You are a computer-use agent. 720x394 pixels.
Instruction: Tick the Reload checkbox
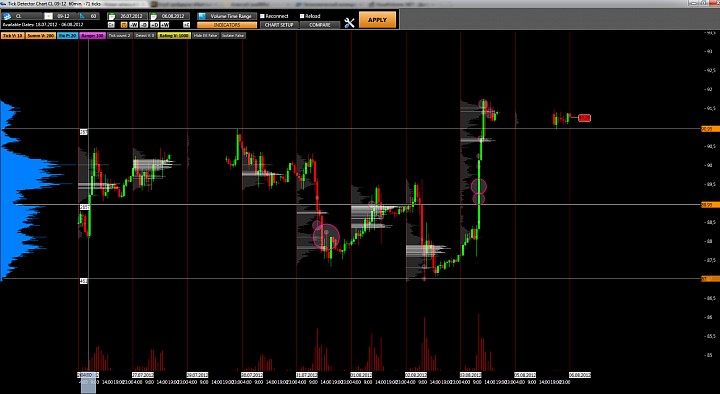click(x=302, y=16)
